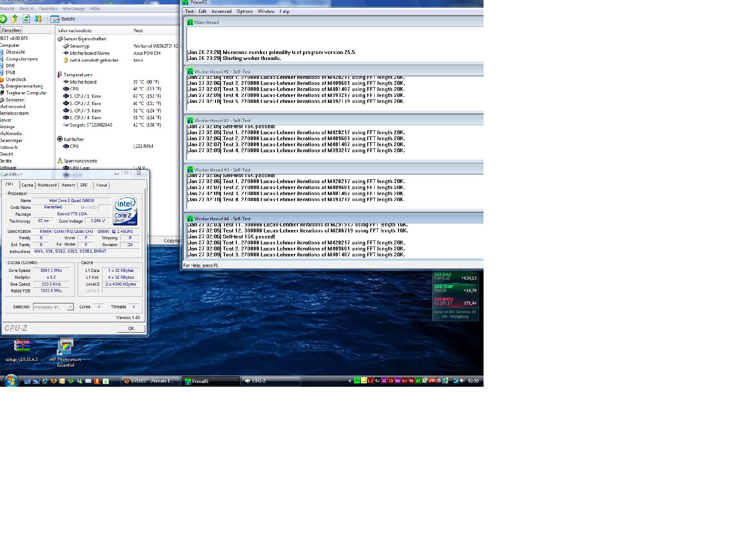Click the green forward arrow in Everest toolbar
The width and height of the screenshot is (747, 560).
[x=3, y=19]
